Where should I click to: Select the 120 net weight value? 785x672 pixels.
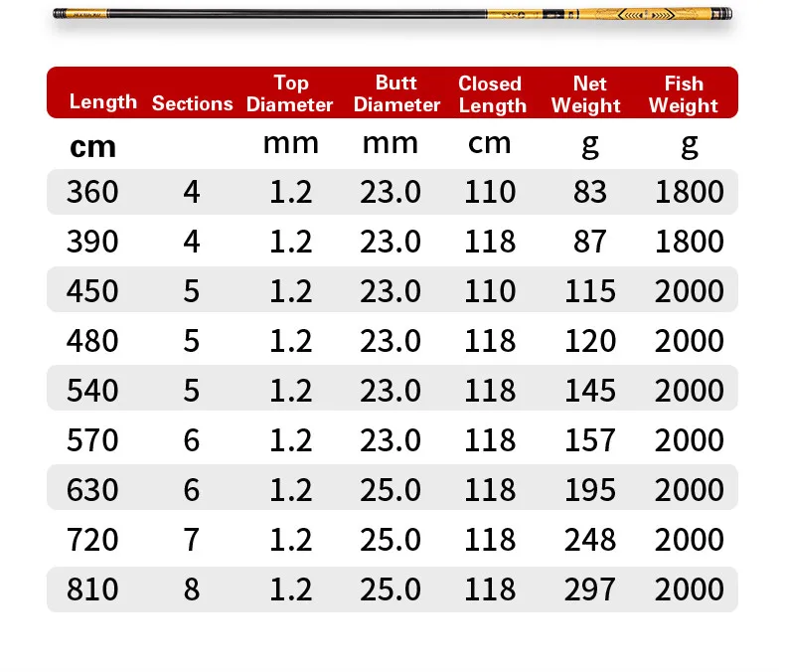tap(590, 341)
